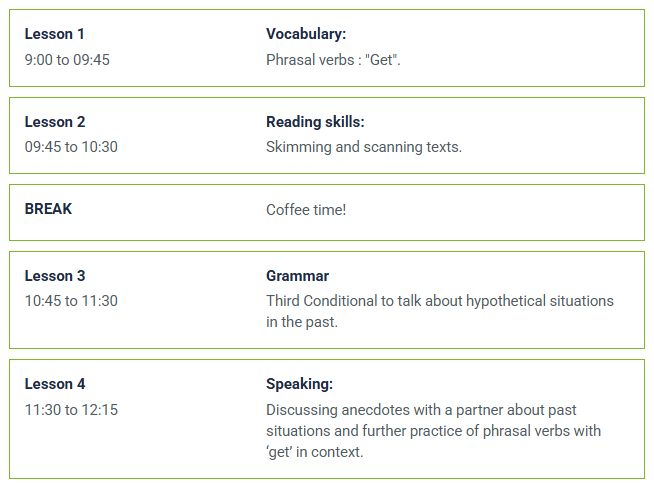Select the 10:45 to 11:30 time slot
Viewport: 654px width, 486px height.
coord(71,301)
